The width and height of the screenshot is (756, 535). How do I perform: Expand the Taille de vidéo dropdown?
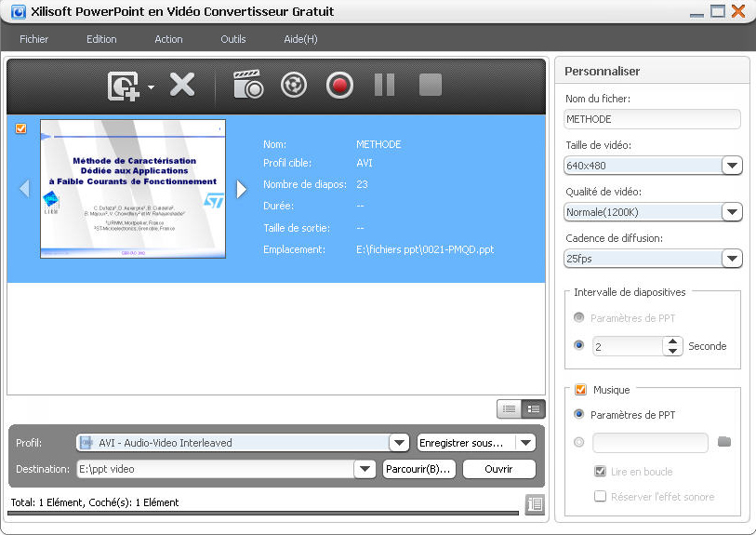coord(732,166)
